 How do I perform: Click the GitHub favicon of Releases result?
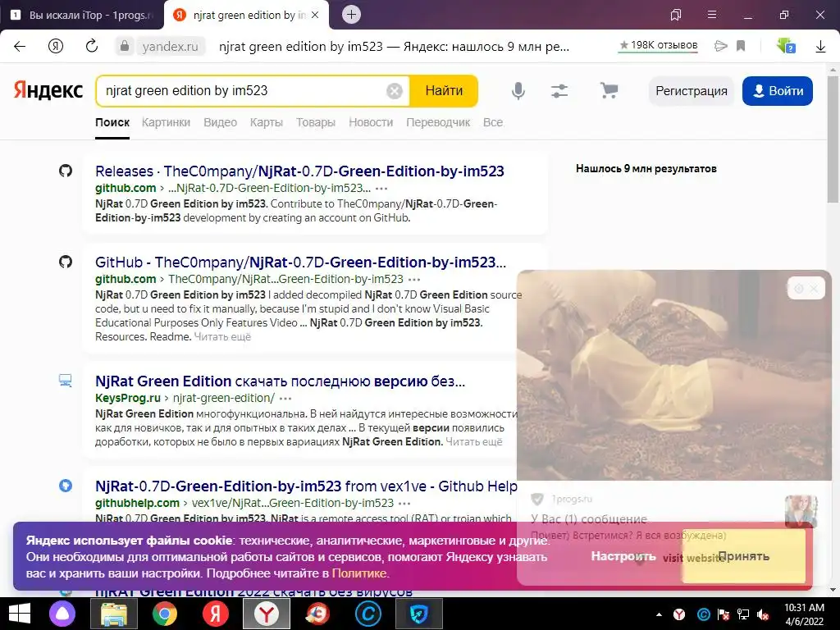click(66, 171)
